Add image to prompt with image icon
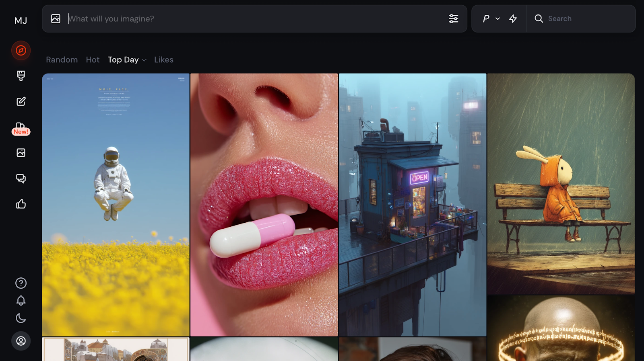This screenshot has width=644, height=361. pos(56,18)
